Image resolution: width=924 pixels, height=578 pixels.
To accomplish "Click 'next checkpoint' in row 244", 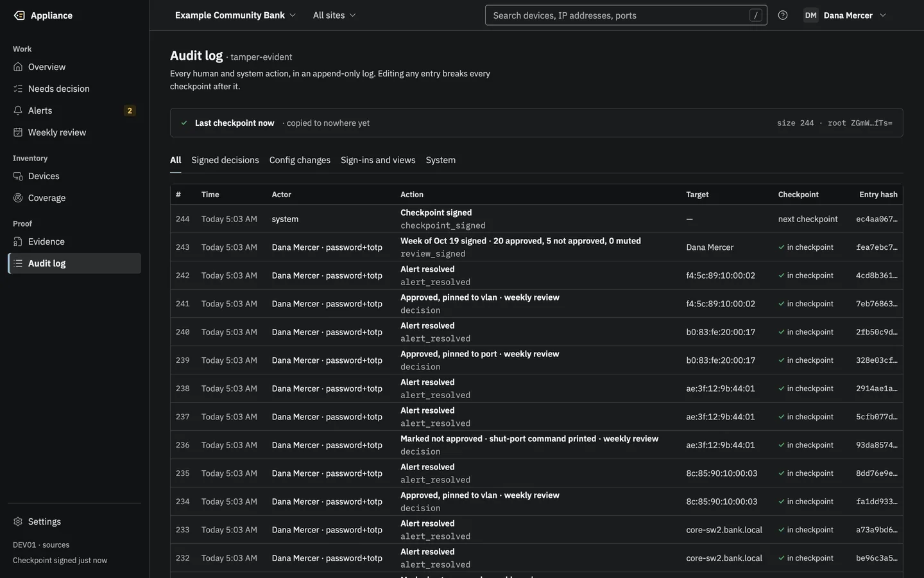I will [x=808, y=219].
